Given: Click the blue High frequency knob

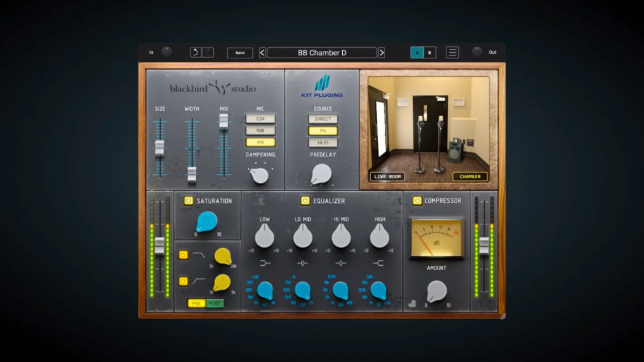Looking at the screenshot, I should tap(378, 290).
